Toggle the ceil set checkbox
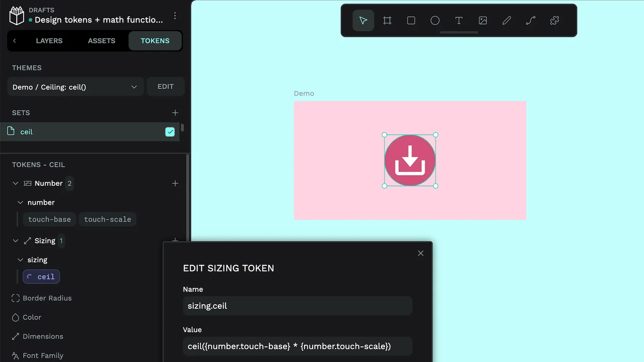644x362 pixels. click(170, 132)
